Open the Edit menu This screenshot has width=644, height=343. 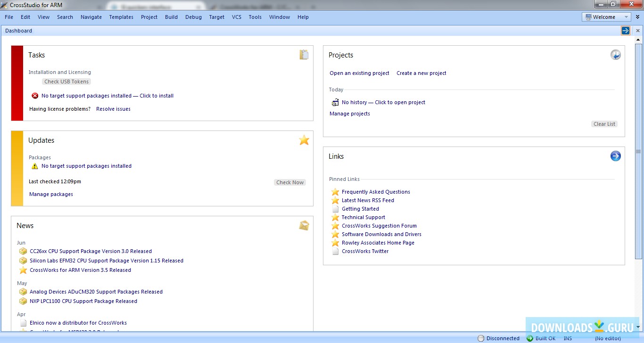pos(25,17)
